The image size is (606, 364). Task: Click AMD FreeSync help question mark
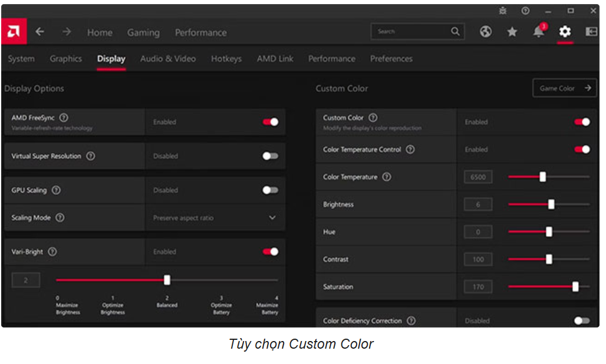[x=64, y=118]
